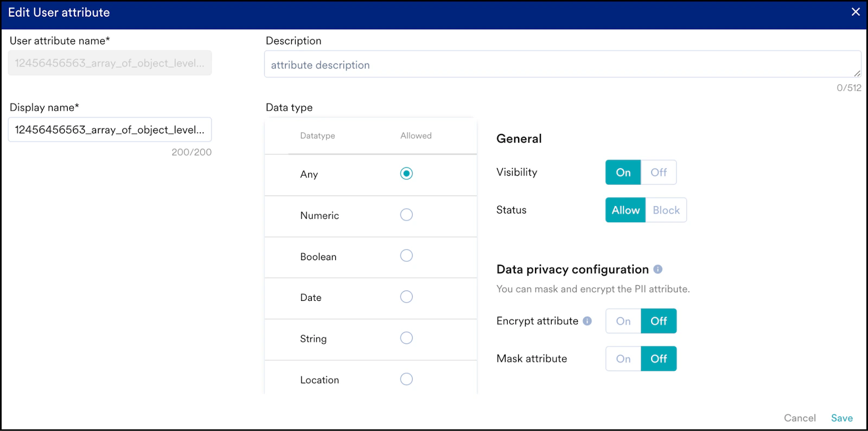Turn Visibility On
The image size is (868, 431).
coord(623,172)
